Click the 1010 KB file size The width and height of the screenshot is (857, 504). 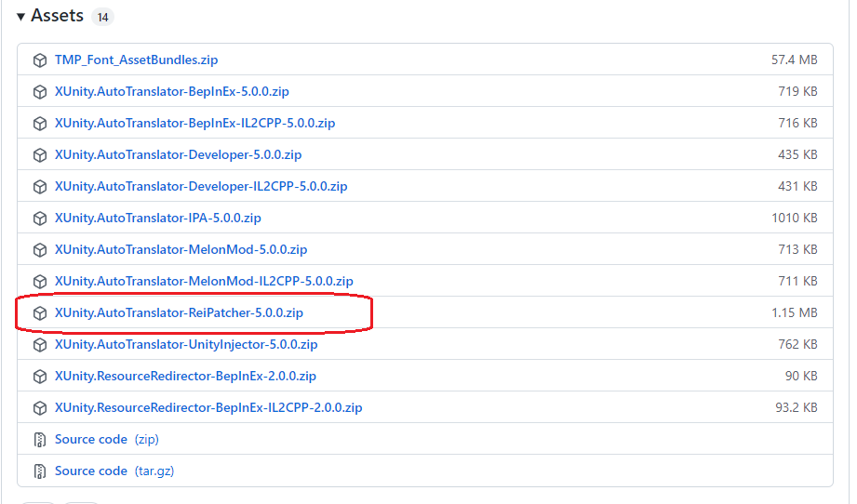[794, 219]
